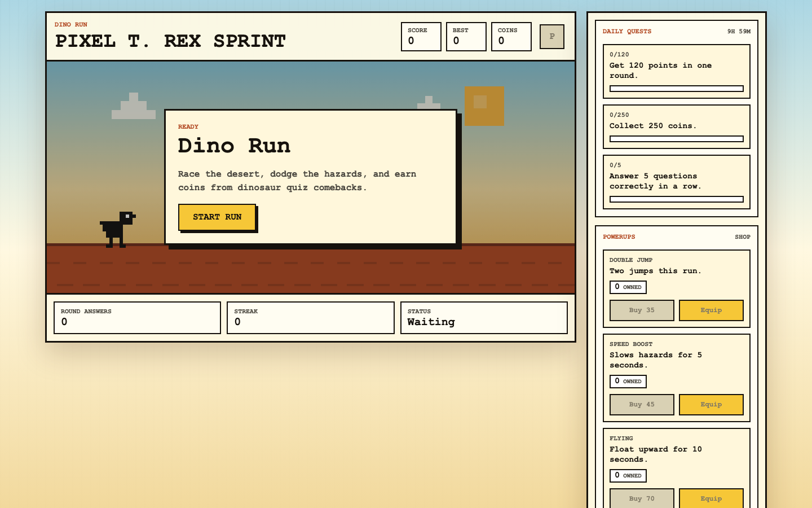
Task: Click the READY label in the dialog
Action: tap(188, 127)
